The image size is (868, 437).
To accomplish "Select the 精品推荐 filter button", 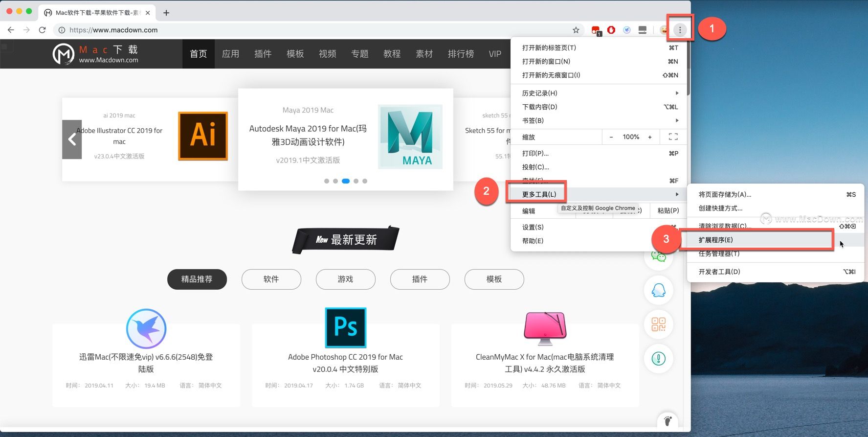I will [x=197, y=279].
